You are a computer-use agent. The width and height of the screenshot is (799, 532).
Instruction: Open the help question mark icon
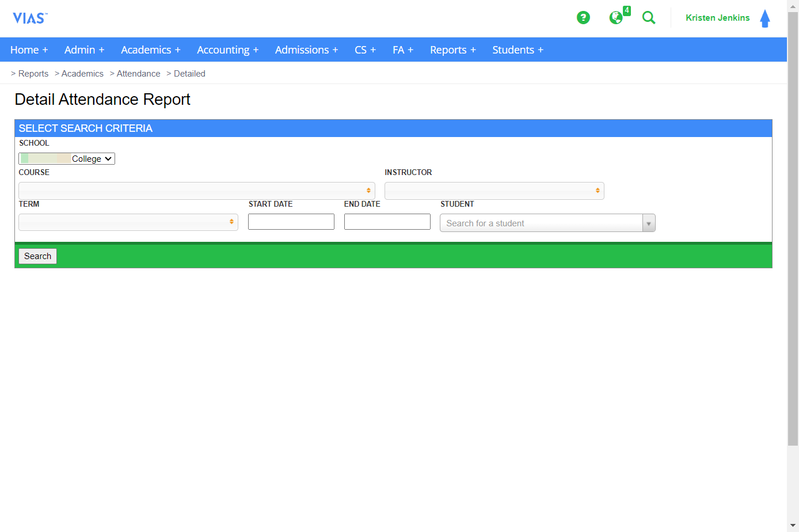tap(583, 18)
